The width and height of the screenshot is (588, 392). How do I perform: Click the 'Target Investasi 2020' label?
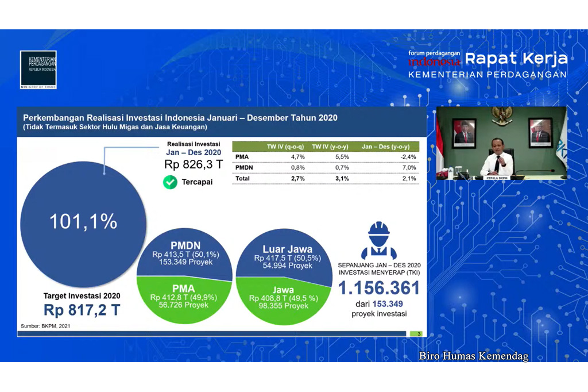(x=82, y=296)
